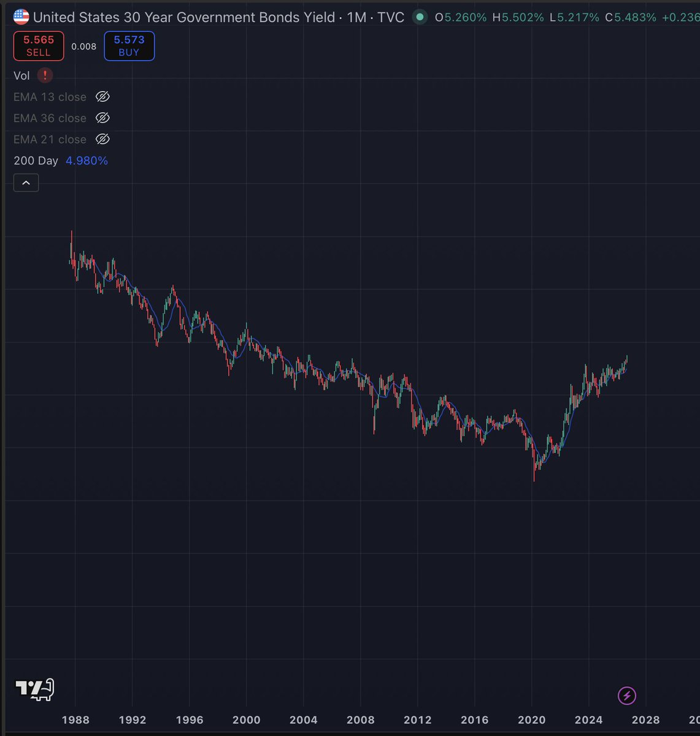Image resolution: width=700 pixels, height=736 pixels.
Task: Click the blue BUY 5.573 button
Action: click(x=129, y=46)
